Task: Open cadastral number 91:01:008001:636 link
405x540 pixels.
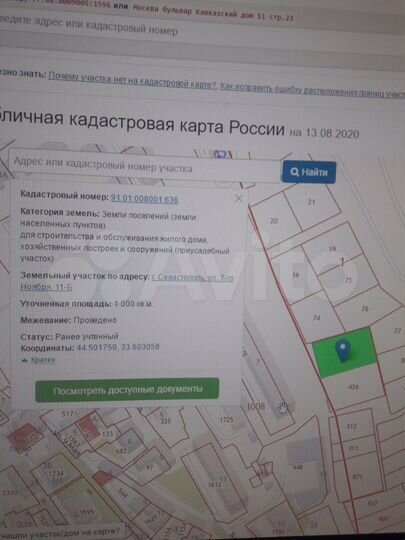Action: click(x=144, y=199)
